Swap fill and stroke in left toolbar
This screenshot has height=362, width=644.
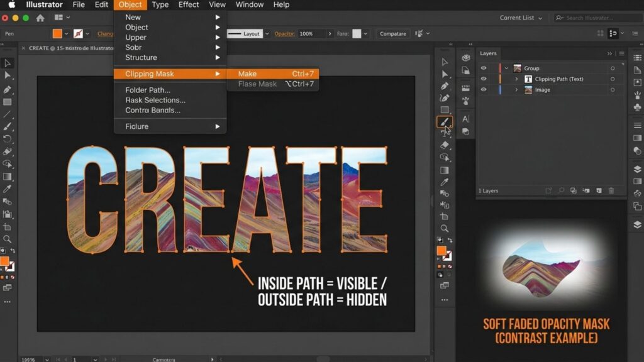[x=13, y=251]
